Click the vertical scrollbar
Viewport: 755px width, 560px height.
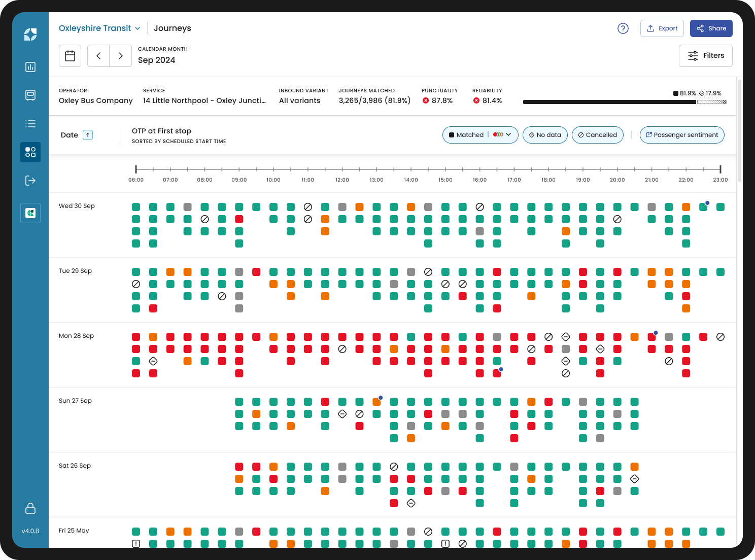[x=740, y=130]
